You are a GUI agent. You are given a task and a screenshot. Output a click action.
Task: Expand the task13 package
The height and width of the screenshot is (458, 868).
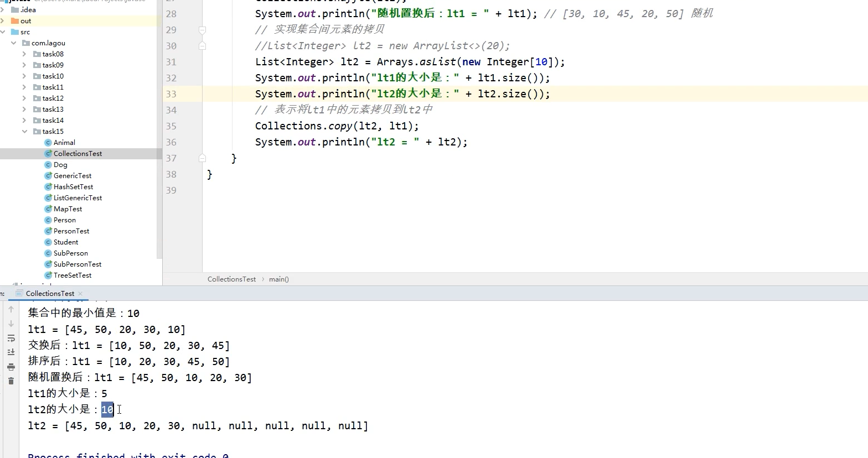pyautogui.click(x=24, y=110)
